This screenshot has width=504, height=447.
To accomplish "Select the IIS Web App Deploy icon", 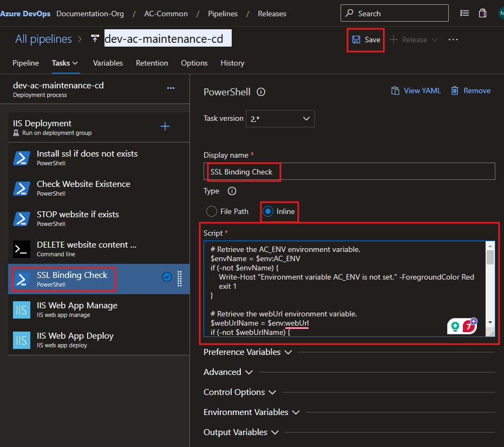I will 22,340.
